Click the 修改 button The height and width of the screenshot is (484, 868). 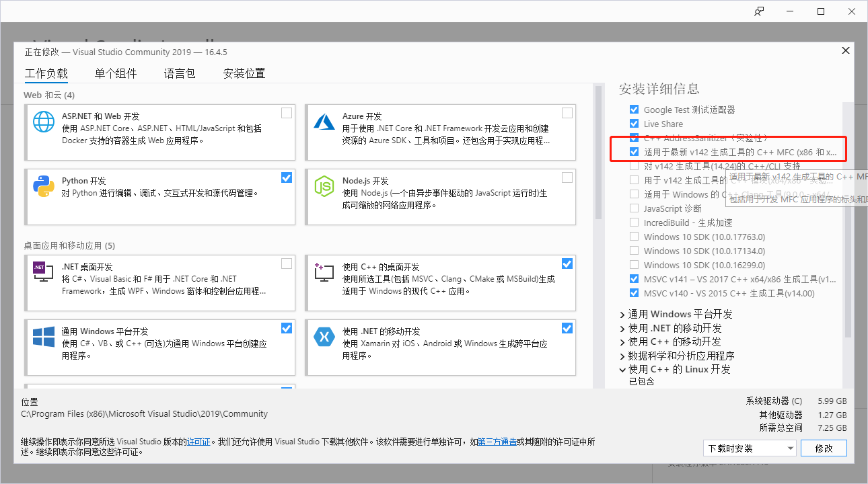(x=824, y=448)
